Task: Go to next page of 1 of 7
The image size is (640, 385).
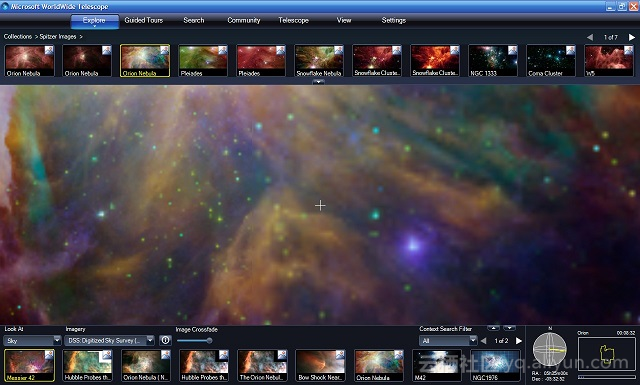Action: (631, 37)
